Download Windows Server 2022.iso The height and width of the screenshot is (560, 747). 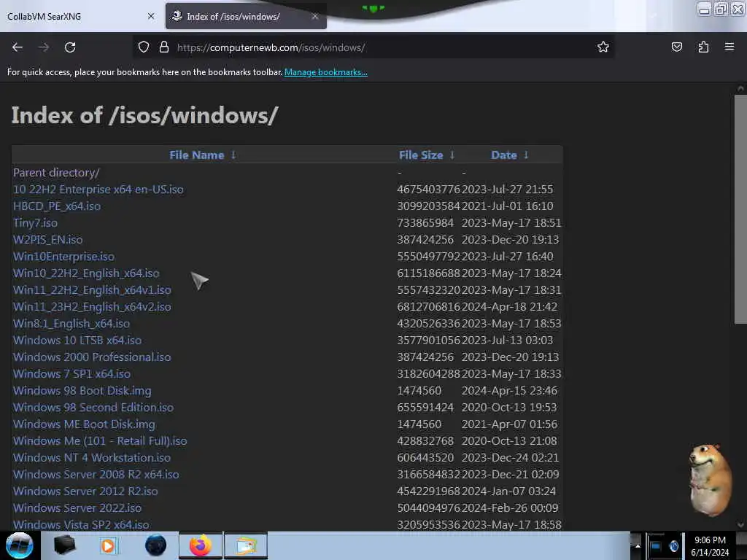(x=77, y=508)
